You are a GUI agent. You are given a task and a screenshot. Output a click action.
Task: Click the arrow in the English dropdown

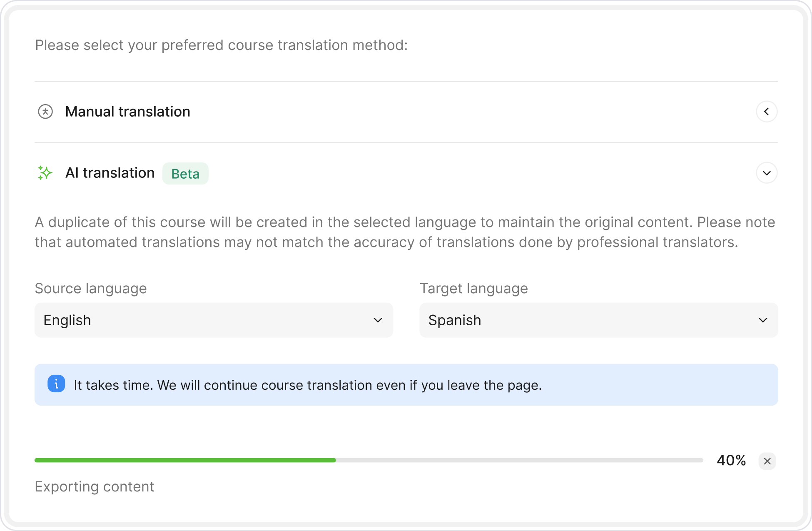click(378, 320)
